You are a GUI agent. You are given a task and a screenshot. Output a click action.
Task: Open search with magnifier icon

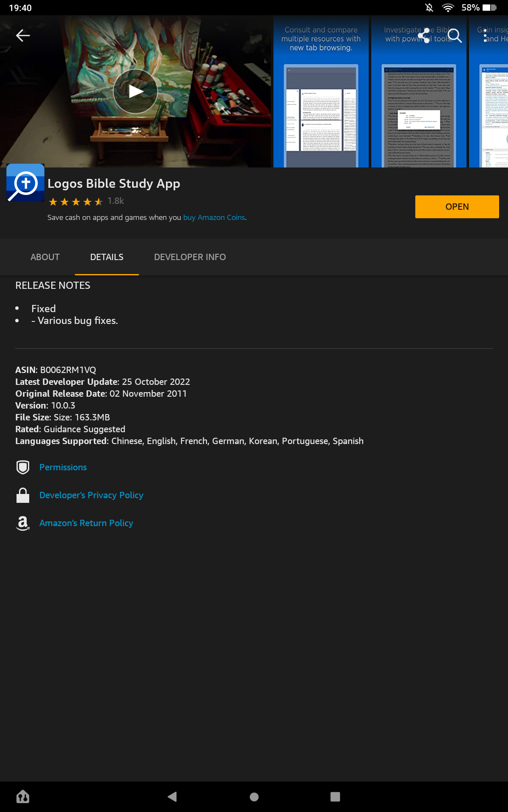pyautogui.click(x=455, y=36)
